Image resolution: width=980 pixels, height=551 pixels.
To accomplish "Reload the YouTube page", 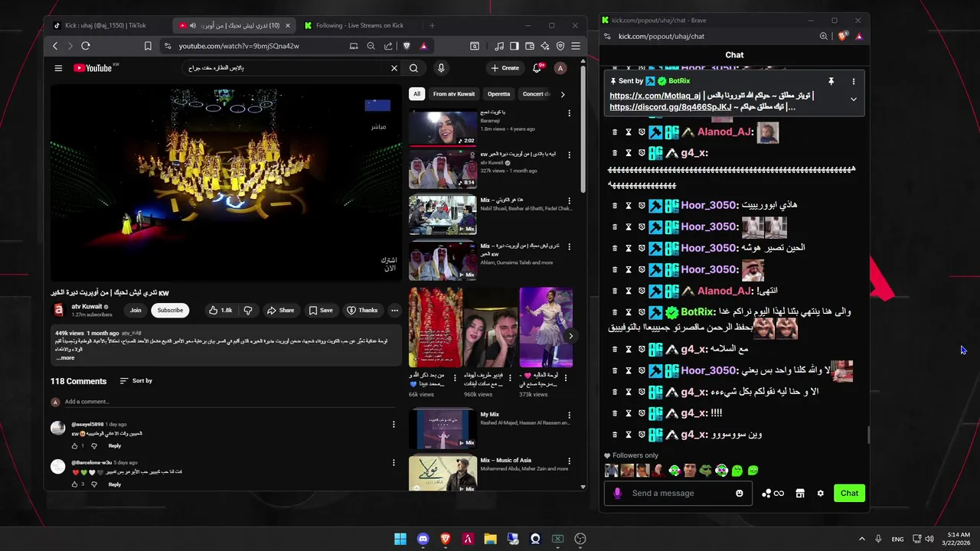I will point(86,46).
